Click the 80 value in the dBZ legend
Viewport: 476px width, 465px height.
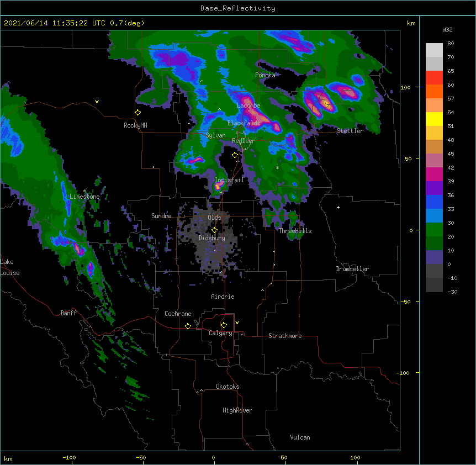tap(451, 44)
